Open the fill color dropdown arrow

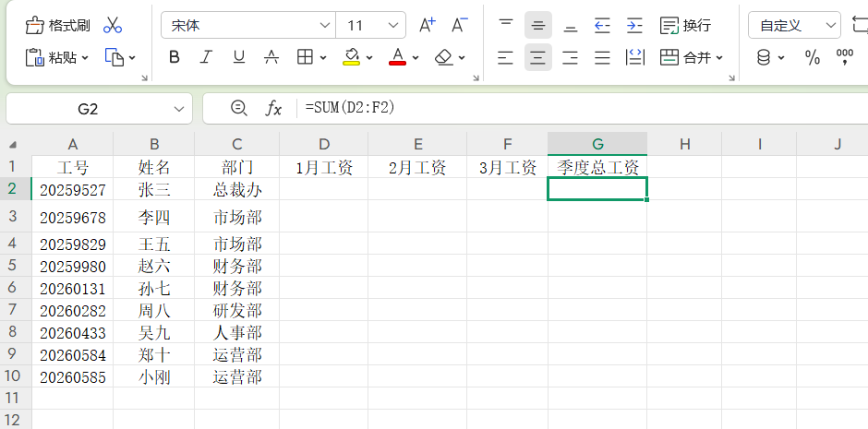click(x=369, y=57)
